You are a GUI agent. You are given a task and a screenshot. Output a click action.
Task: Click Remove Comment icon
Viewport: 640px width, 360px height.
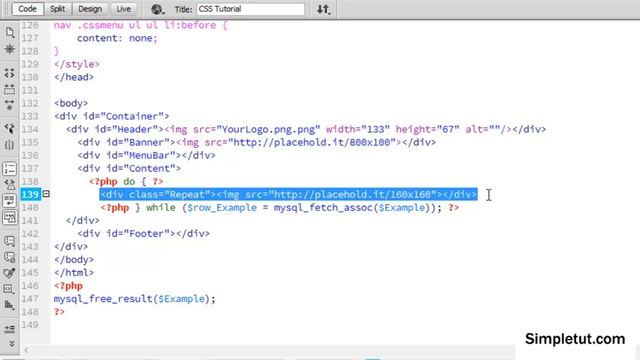pyautogui.click(x=10, y=257)
